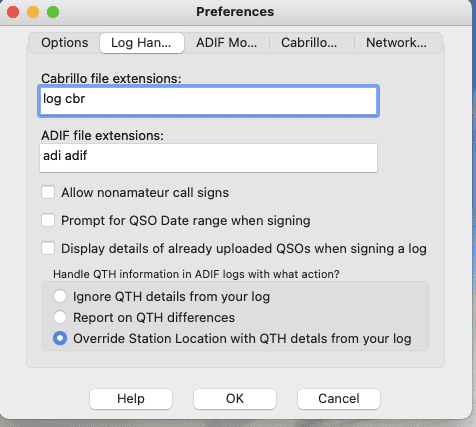Viewport: 476px width, 427px height.
Task: Cancel the Preferences dialog
Action: 339,399
